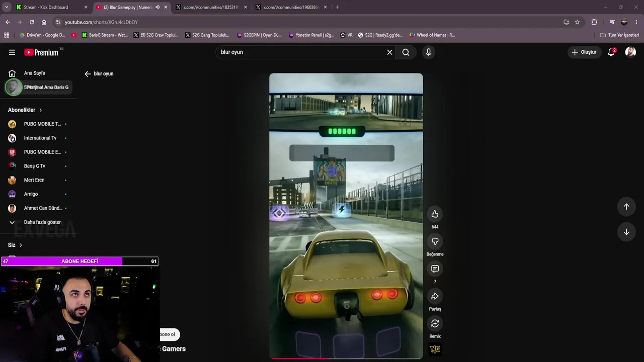Viewport: 644px width, 362px height.
Task: Bookmark this page with the star icon
Action: [x=577, y=22]
